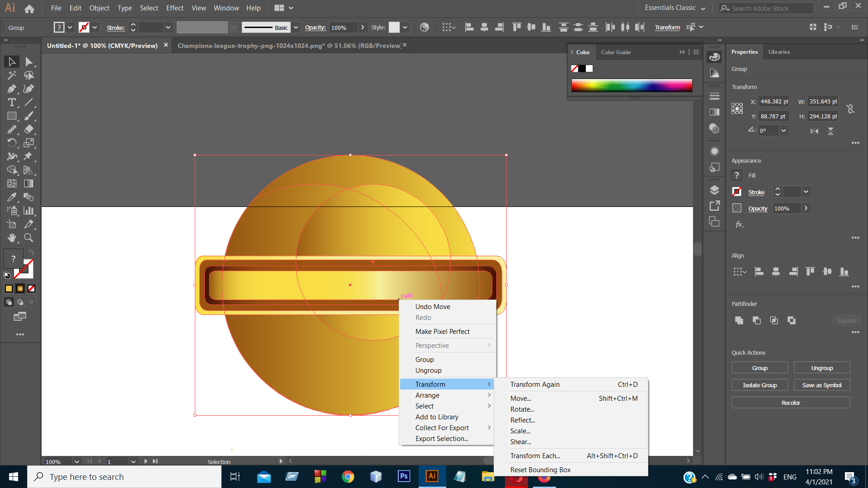The width and height of the screenshot is (868, 488).
Task: Select the Zoom tool
Action: pyautogui.click(x=28, y=238)
